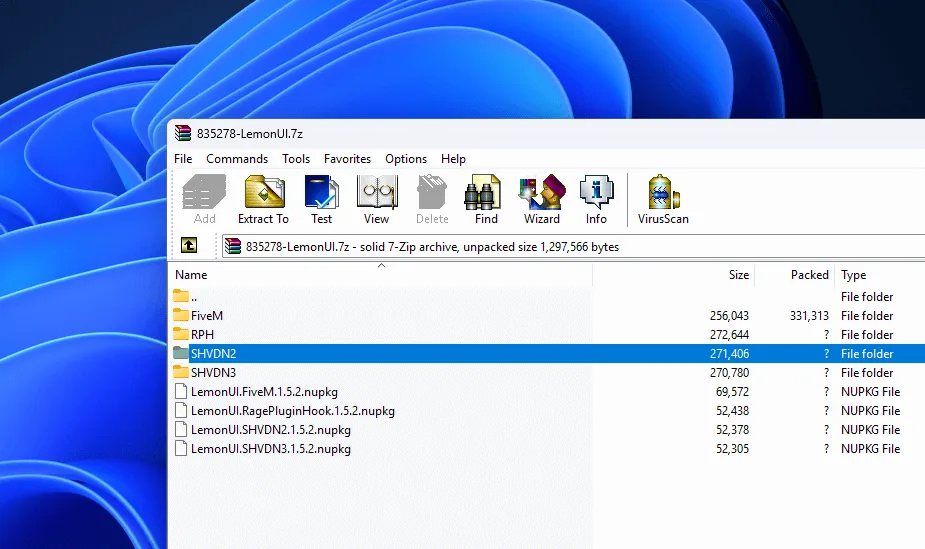Select the SHVDN2 folder name

point(214,354)
